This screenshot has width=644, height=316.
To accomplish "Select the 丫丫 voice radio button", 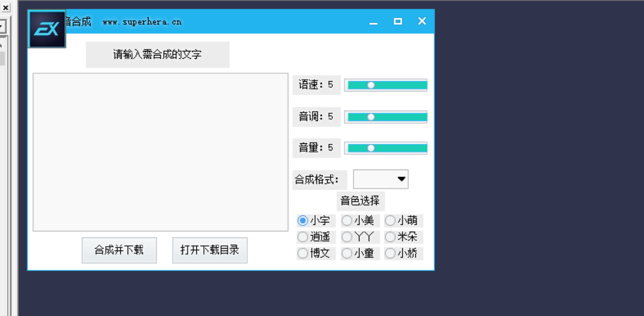I will [347, 237].
